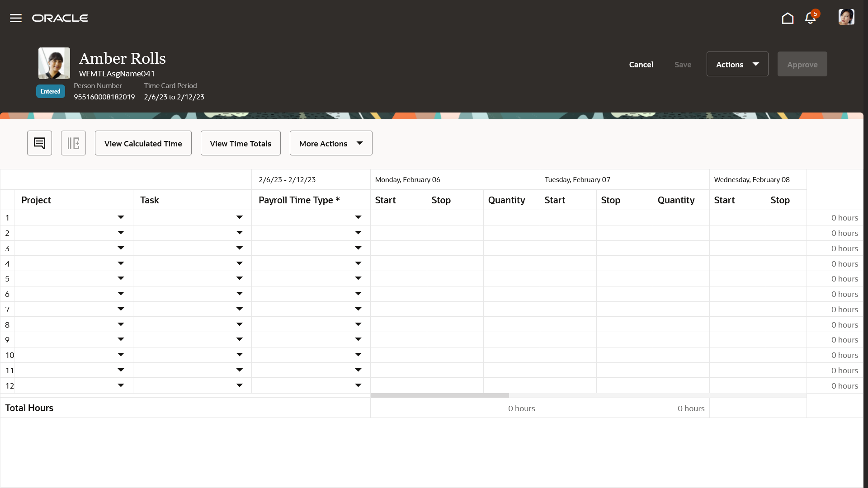Click the View Calculated Time button
868x488 pixels.
tap(143, 143)
